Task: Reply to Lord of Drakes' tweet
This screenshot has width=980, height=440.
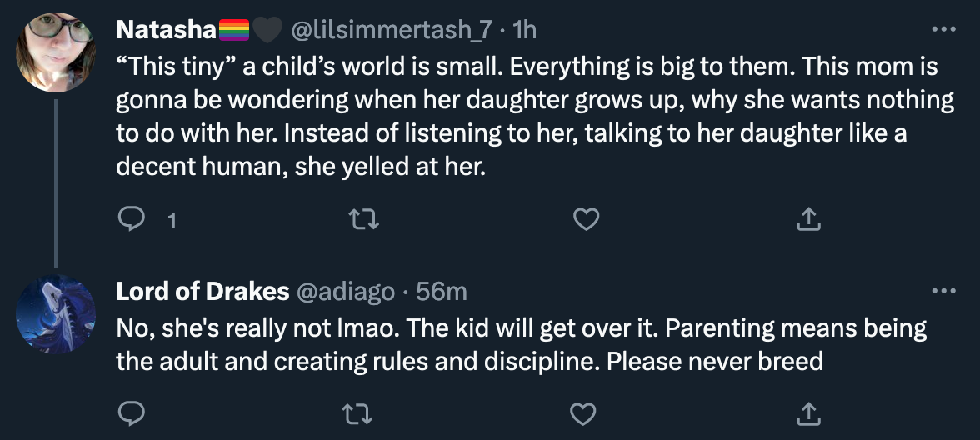Action: tap(132, 413)
